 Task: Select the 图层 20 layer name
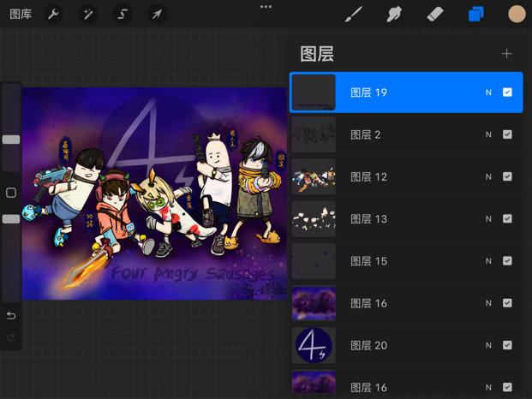(369, 345)
